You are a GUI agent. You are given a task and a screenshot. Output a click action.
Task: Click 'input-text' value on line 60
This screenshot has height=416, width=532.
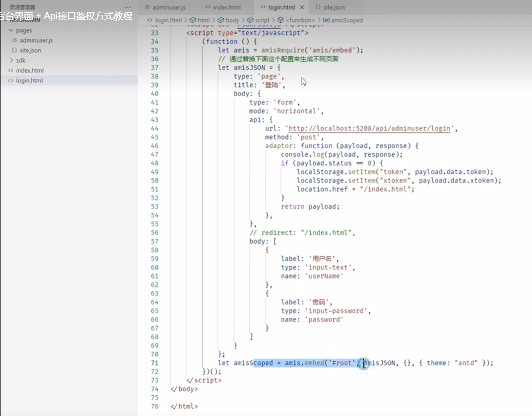(x=328, y=268)
